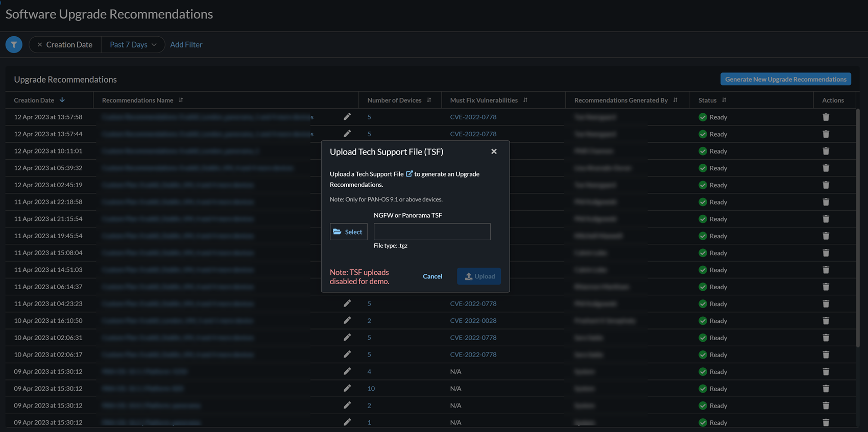868x432 pixels.
Task: Click Generate New Upgrade Recommendations button
Action: click(785, 79)
